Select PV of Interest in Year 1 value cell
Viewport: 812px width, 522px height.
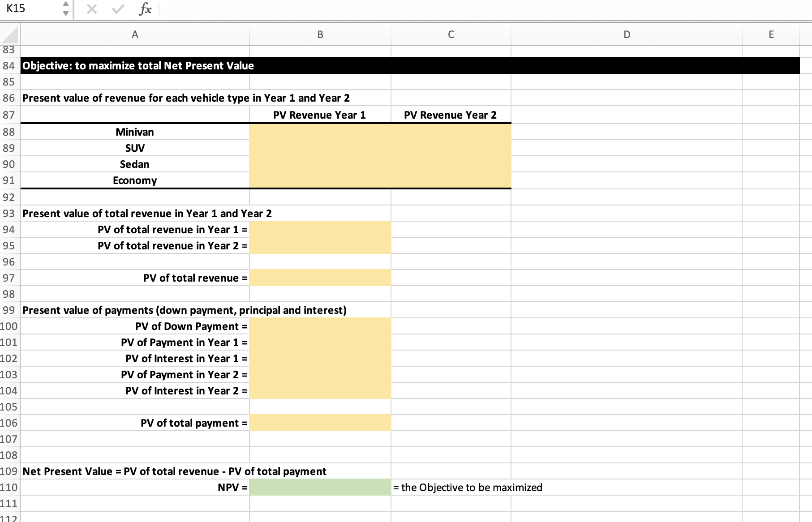point(320,359)
